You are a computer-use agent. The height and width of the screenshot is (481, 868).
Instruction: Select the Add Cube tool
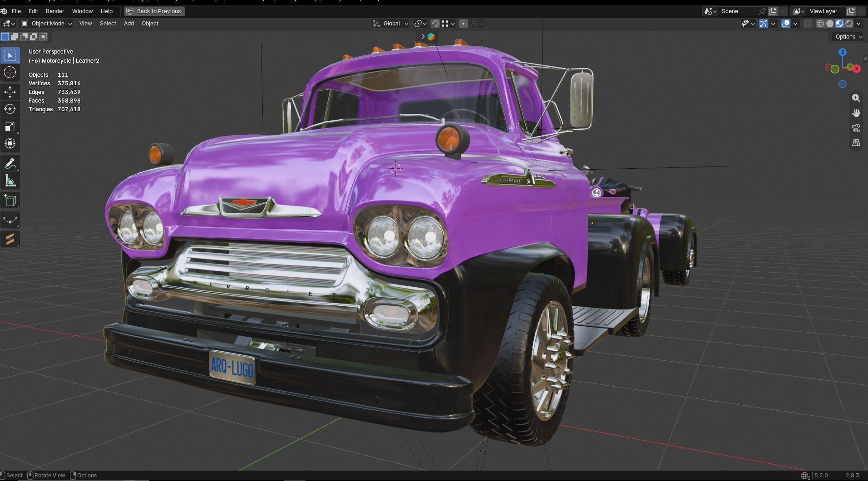click(x=10, y=201)
